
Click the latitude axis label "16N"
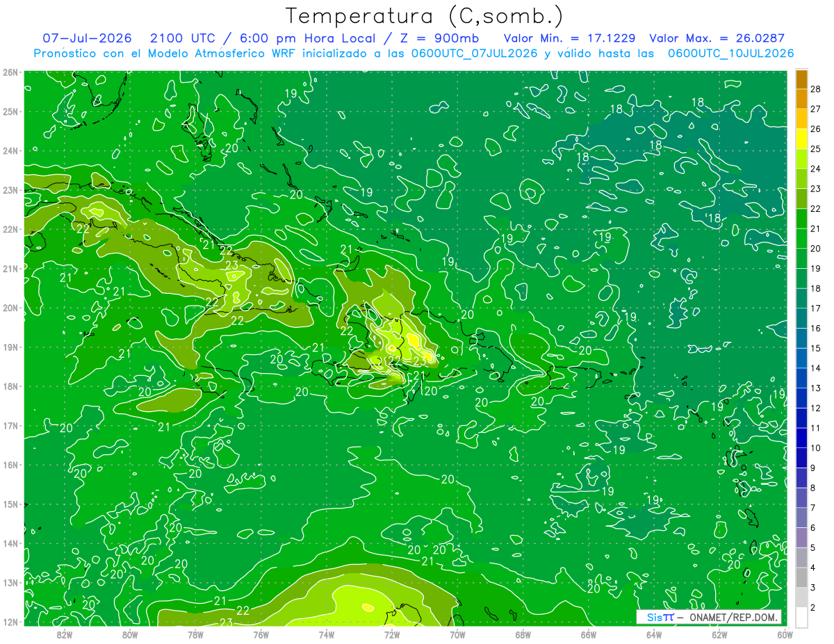point(10,465)
